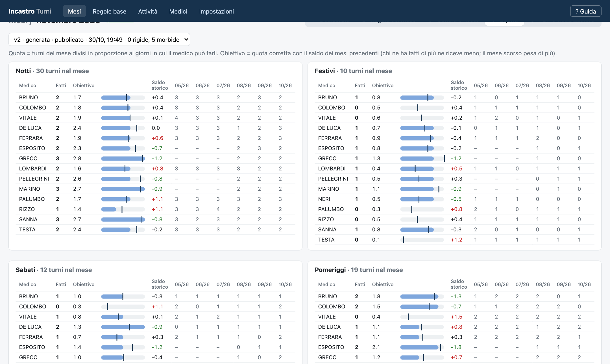Viewport: 610px width, 364px height.
Task: Click the 05/26 column header in Pomeriggi
Action: point(481,284)
